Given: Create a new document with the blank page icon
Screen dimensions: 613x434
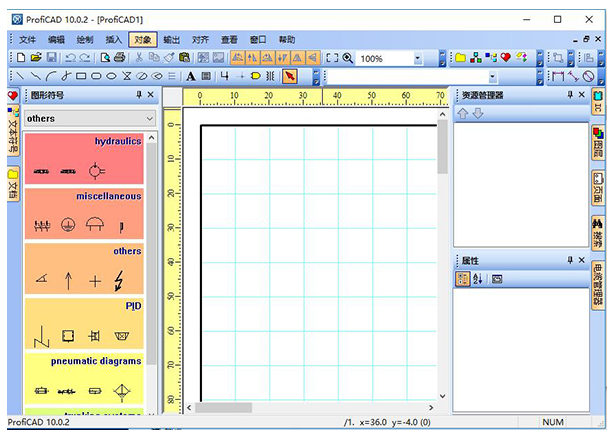Looking at the screenshot, I should 21,58.
